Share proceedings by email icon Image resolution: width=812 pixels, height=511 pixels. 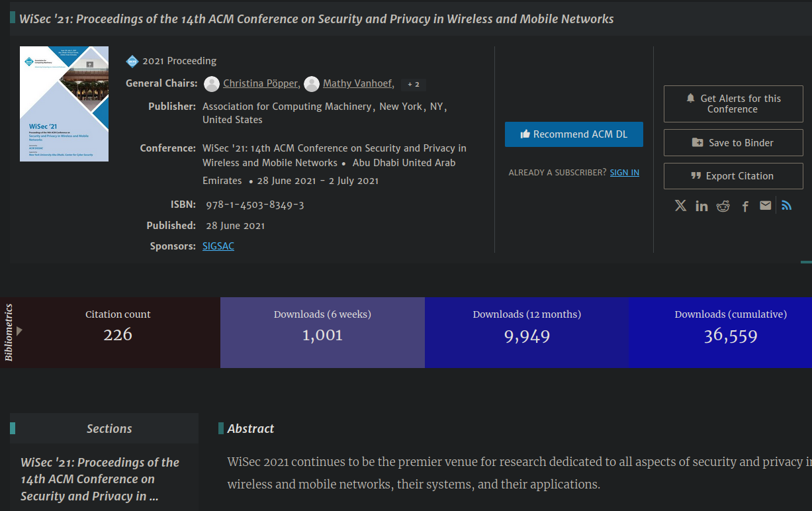tap(765, 206)
